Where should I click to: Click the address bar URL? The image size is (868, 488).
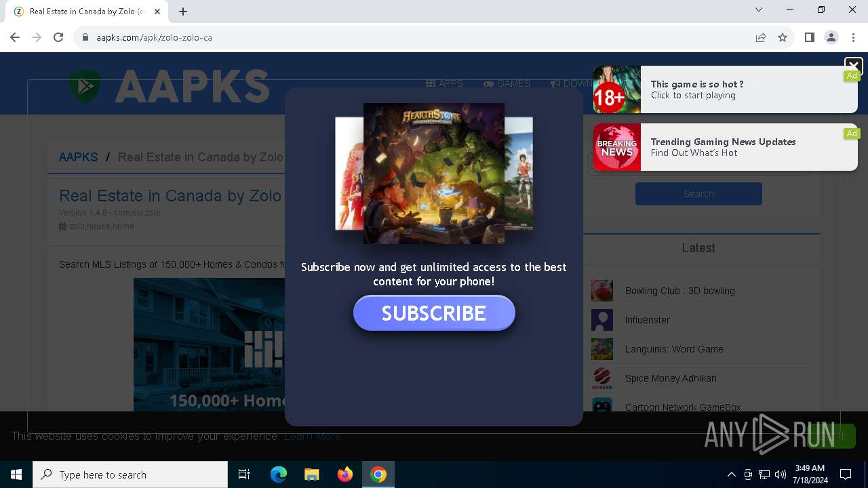[154, 37]
